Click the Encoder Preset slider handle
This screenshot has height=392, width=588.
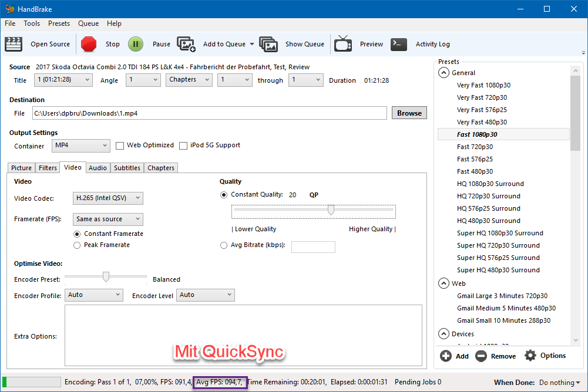(106, 277)
